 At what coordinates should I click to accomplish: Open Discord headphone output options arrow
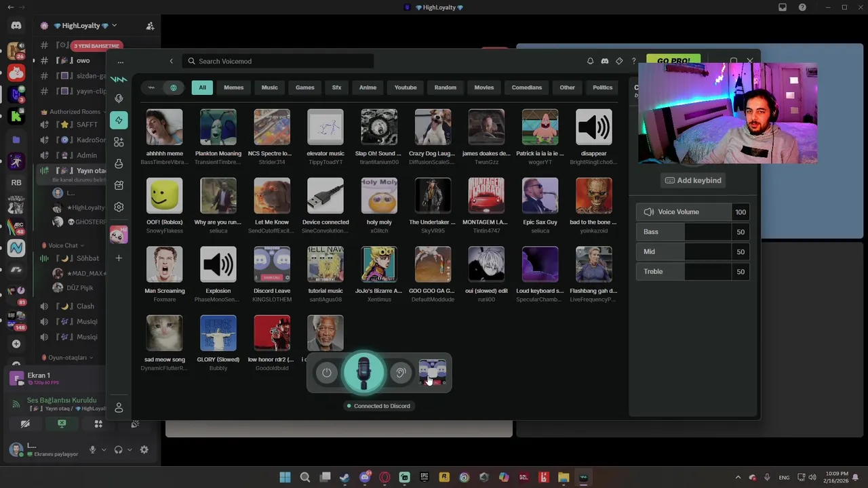pyautogui.click(x=130, y=449)
